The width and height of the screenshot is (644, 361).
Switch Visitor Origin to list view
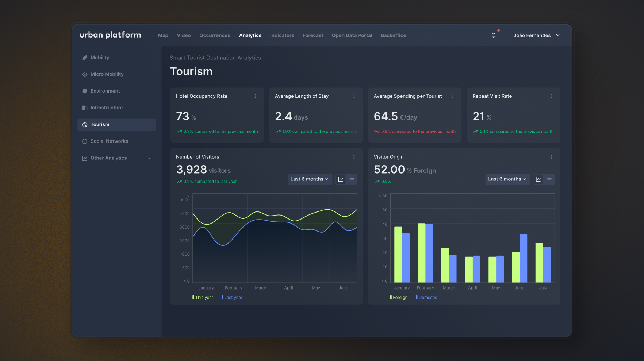pos(549,179)
